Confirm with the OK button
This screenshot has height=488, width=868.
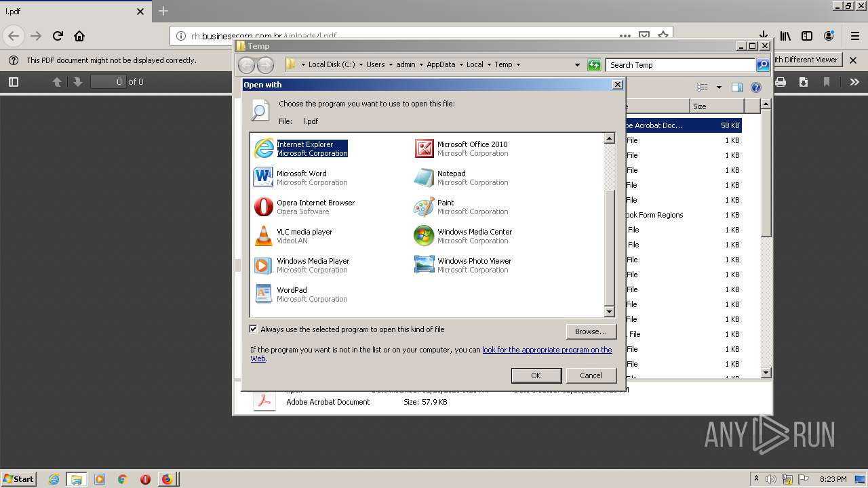536,375
